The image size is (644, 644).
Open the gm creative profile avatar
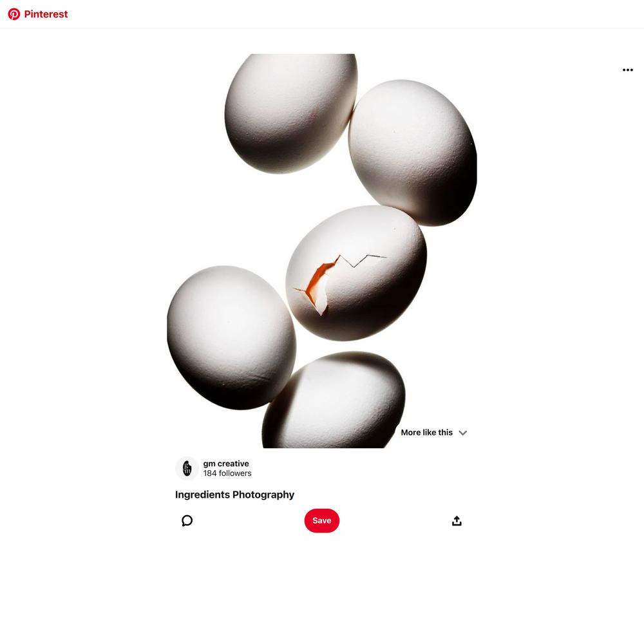click(187, 468)
